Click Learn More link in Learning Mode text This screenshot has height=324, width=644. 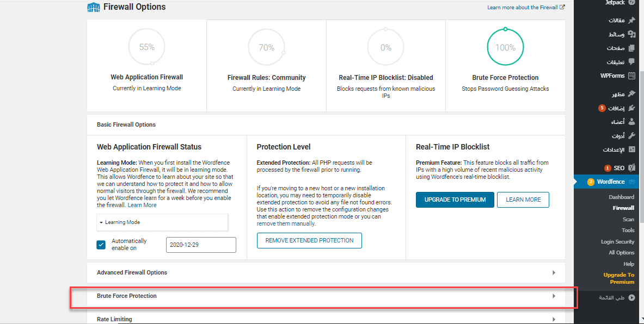[142, 205]
